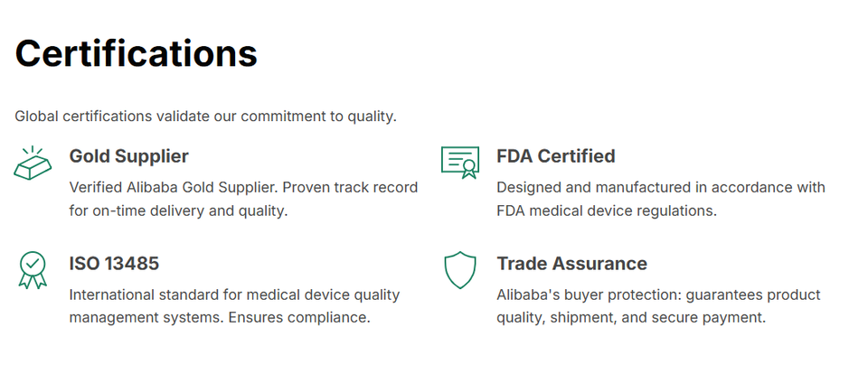Open the Trade Assurance heading
This screenshot has height=374, width=868.
tap(571, 264)
